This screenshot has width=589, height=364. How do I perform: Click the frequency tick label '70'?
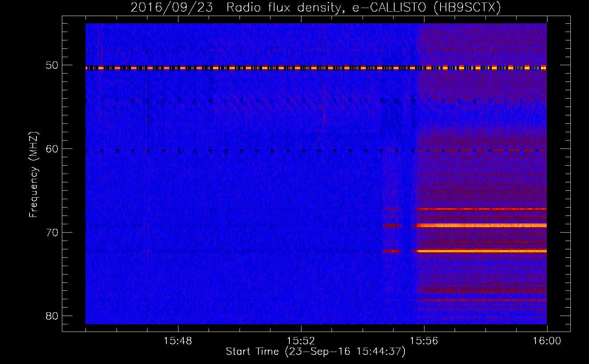pos(52,232)
